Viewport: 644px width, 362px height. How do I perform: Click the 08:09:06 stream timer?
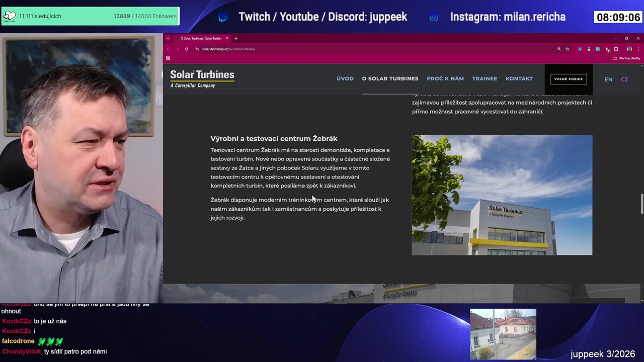(618, 17)
